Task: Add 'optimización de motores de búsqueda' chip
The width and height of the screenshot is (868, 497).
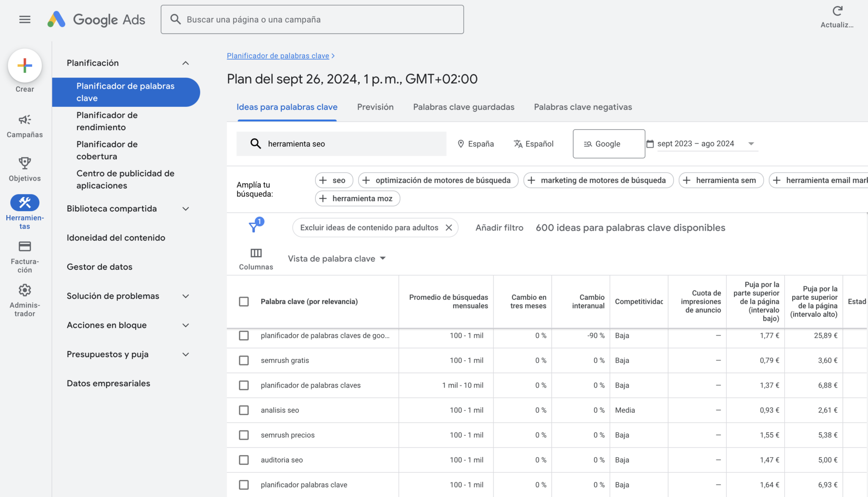Action: 438,180
